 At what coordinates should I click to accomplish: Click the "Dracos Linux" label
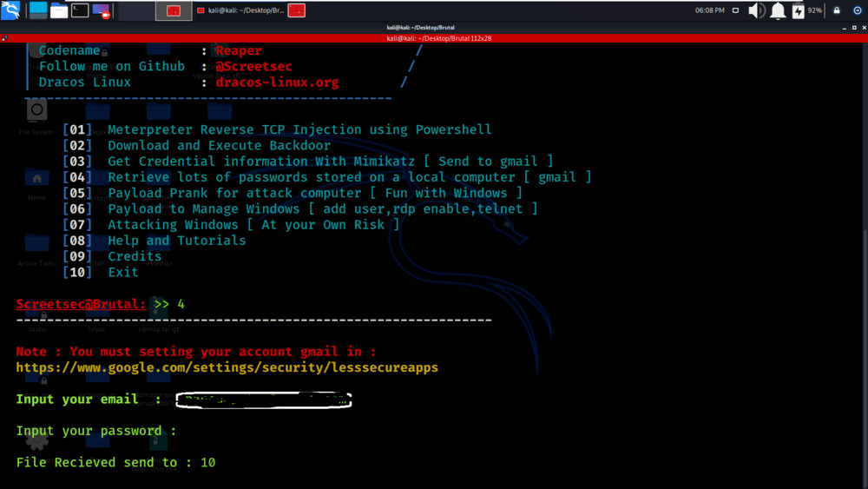coord(85,82)
